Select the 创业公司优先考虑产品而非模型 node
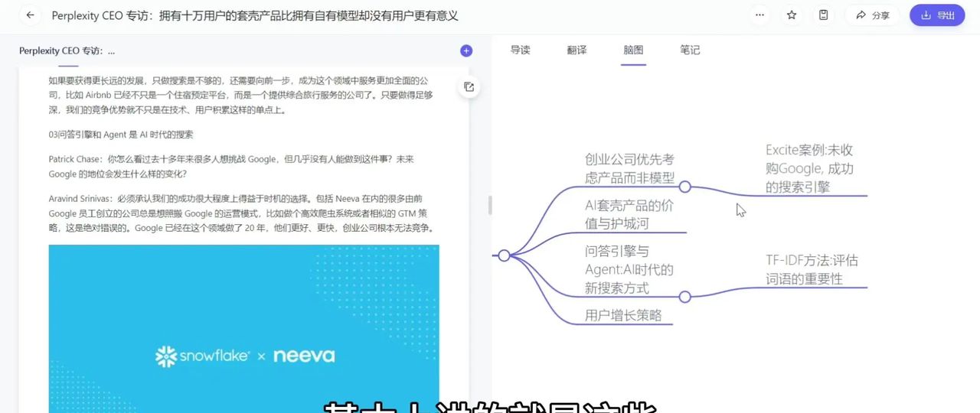Screen dimensions: 980x413 tap(630, 169)
